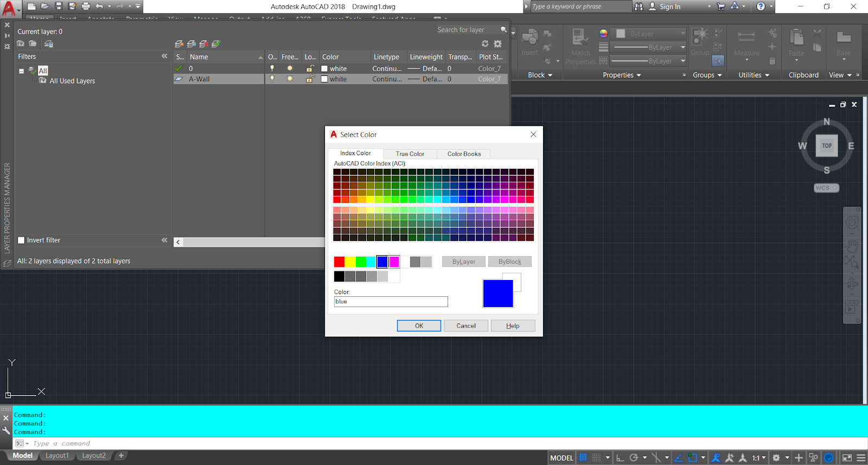Collapse the All filter tree node
This screenshot has height=465, width=868.
22,71
